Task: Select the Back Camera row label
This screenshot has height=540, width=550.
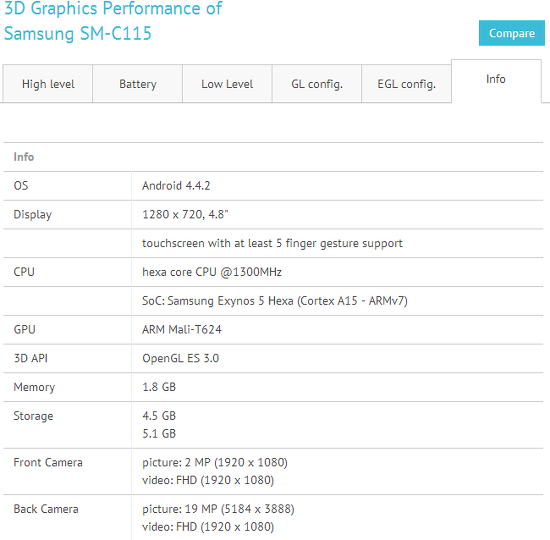Action: click(x=46, y=509)
